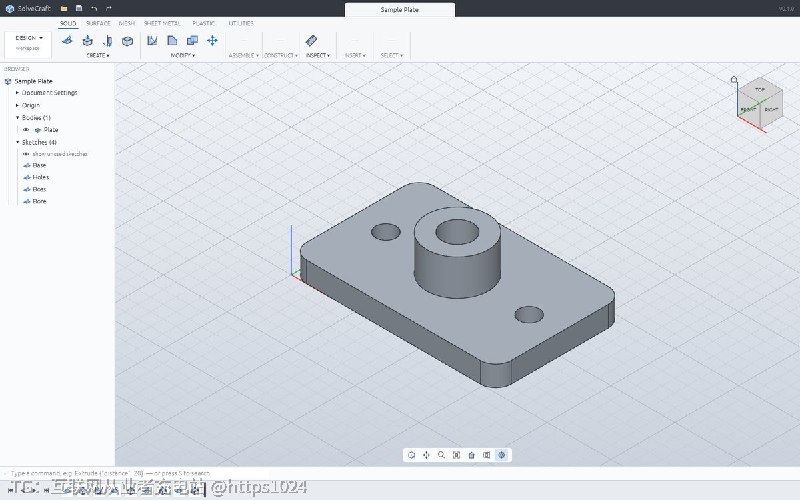This screenshot has width=800, height=500.
Task: Select the Bore sketch in the browser
Action: [x=39, y=202]
